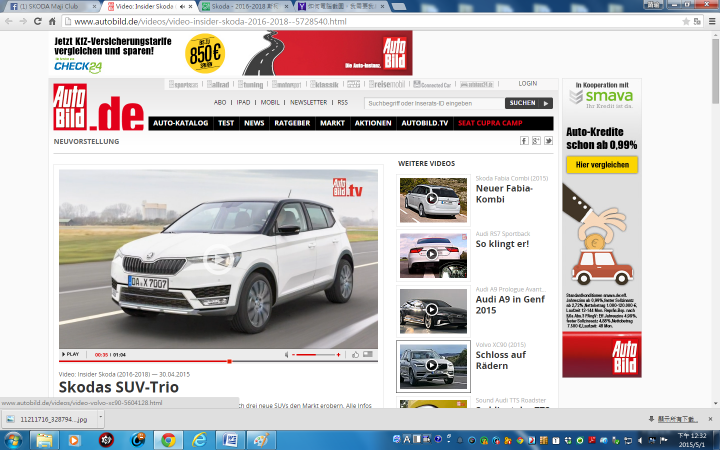Click the SUCHEN search button

click(529, 103)
